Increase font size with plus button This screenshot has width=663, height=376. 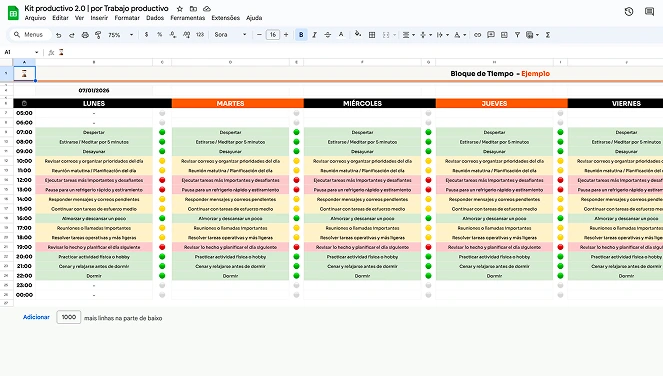[x=286, y=35]
